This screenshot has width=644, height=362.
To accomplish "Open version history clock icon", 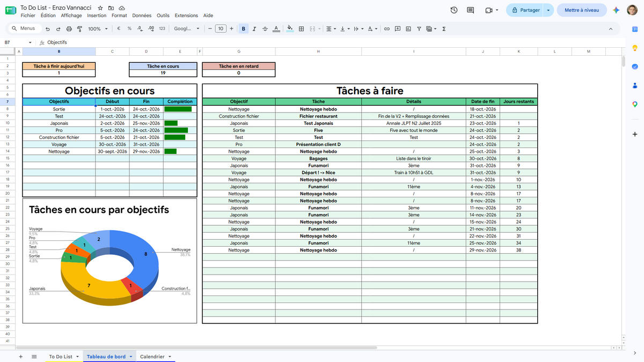I will [x=454, y=10].
